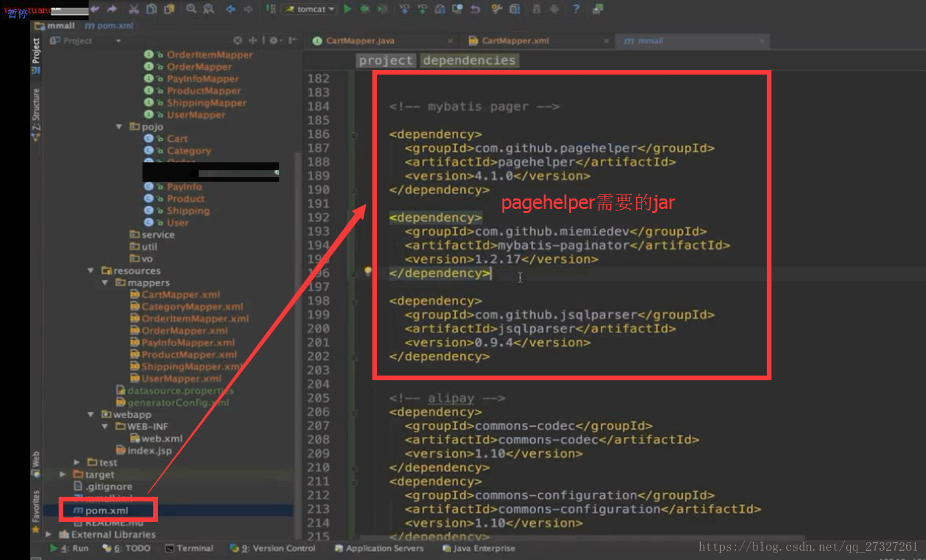Expand the target folder in the tree
This screenshot has width=926, height=560.
63,474
